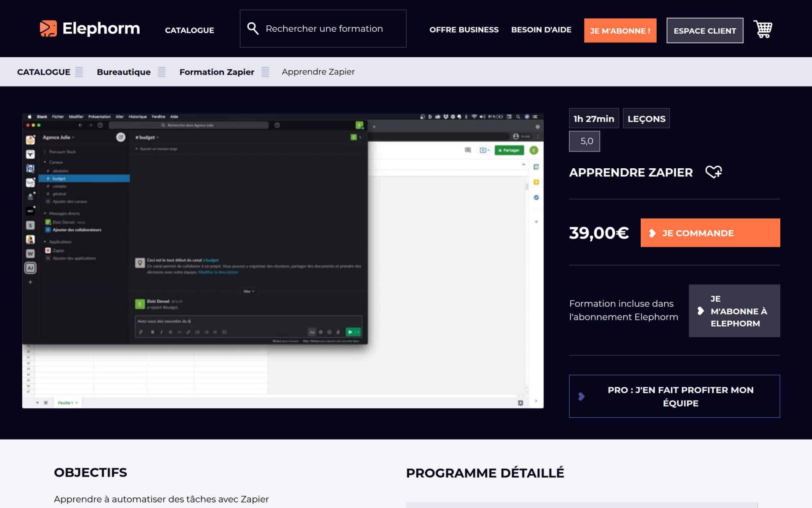Click the 1h 27min duration badge
Image resolution: width=812 pixels, height=508 pixels.
594,118
